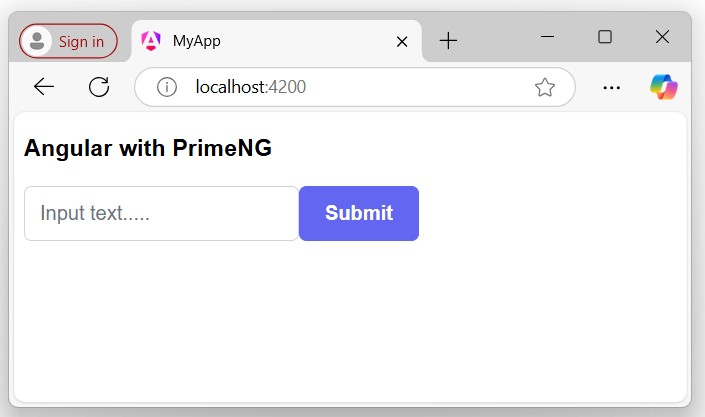View site information icon in address bar
The image size is (705, 417).
(x=167, y=87)
